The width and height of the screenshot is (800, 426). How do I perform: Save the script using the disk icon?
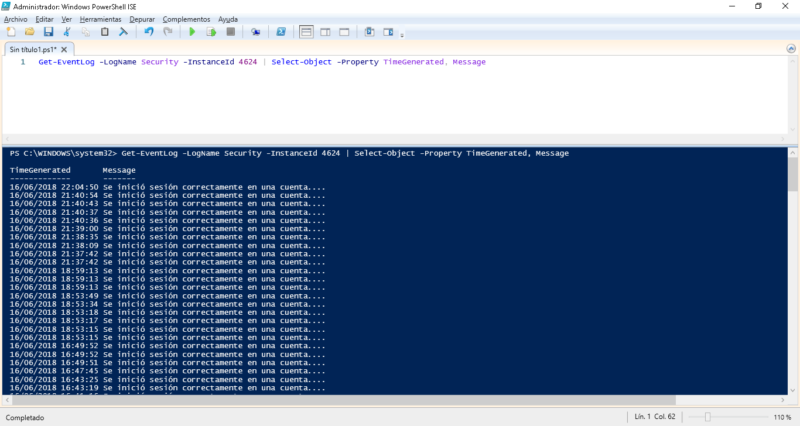tap(48, 32)
